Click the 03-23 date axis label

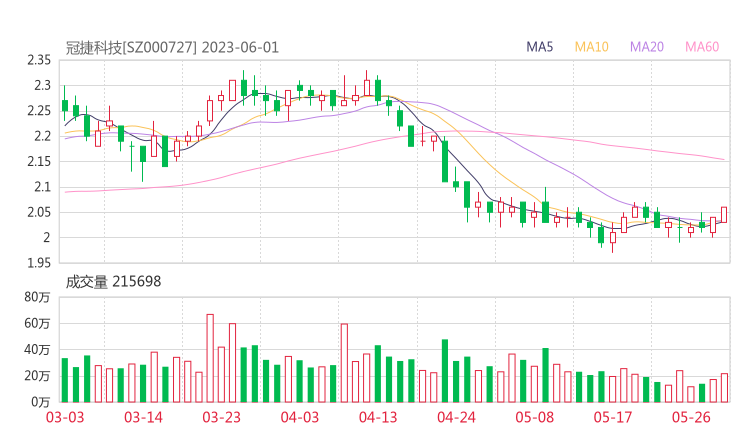[x=221, y=417]
